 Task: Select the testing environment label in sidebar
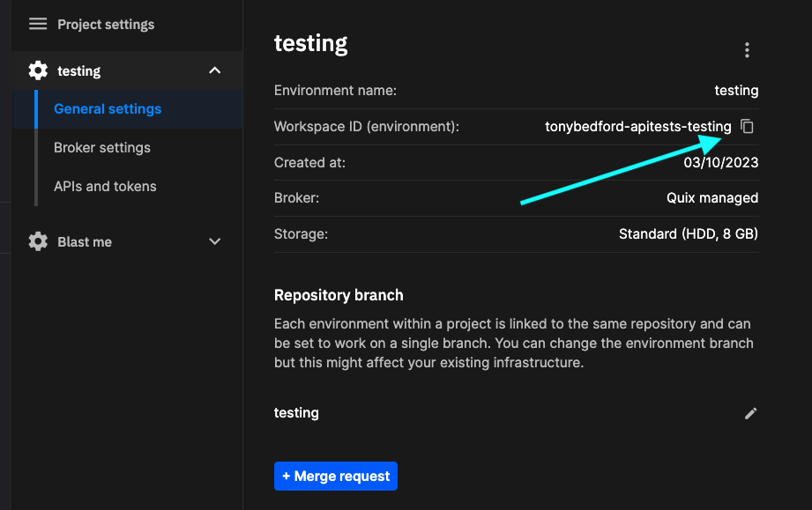point(79,70)
